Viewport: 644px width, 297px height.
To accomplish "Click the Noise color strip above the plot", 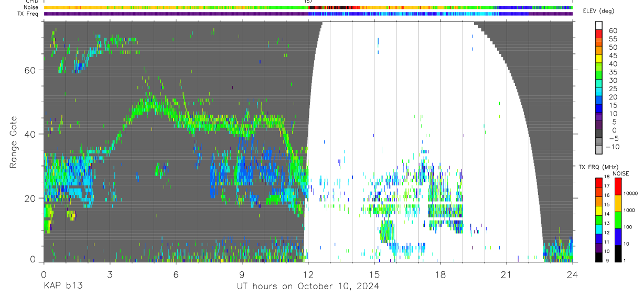I will pos(308,7).
